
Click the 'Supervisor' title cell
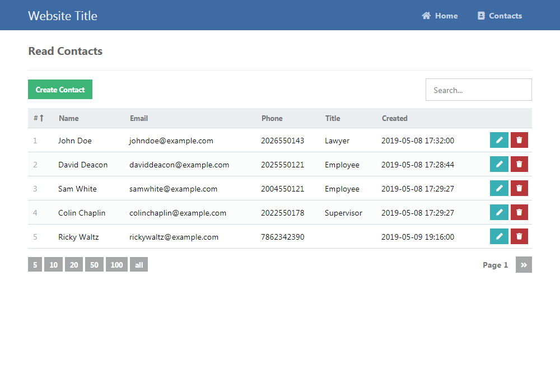pos(343,213)
